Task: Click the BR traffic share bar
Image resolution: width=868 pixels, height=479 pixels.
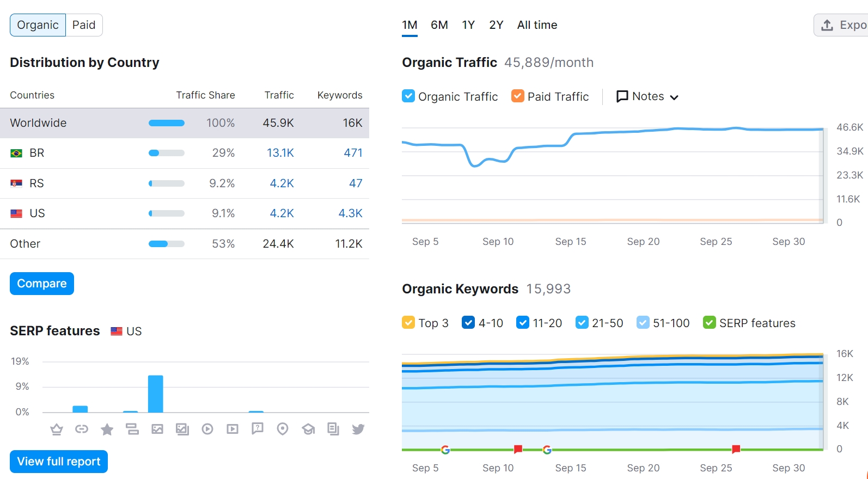Action: (167, 153)
